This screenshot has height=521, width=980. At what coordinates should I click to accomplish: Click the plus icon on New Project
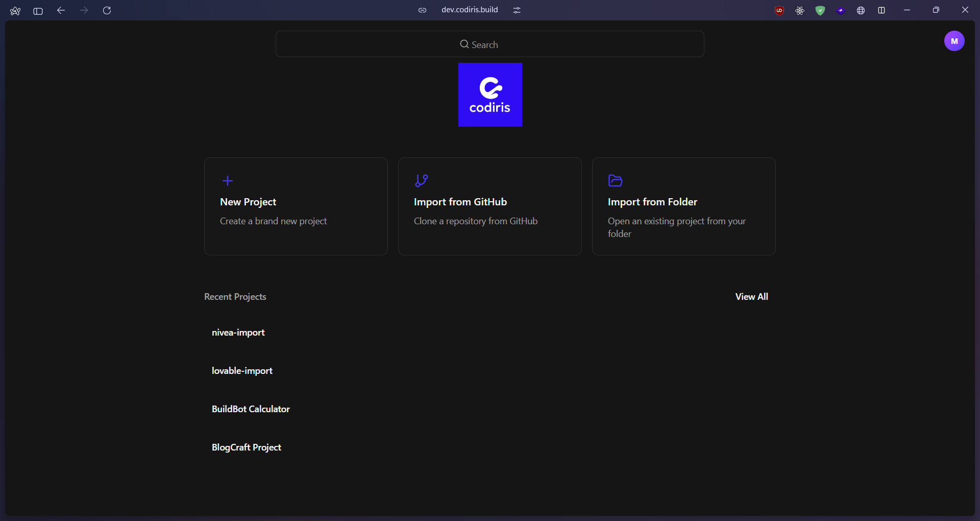pos(228,181)
